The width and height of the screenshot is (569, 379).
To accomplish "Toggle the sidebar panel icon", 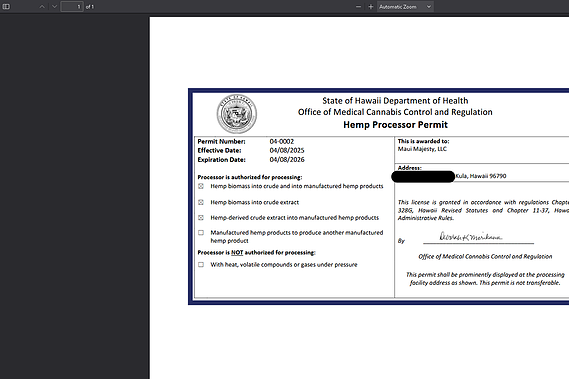I will coord(6,7).
